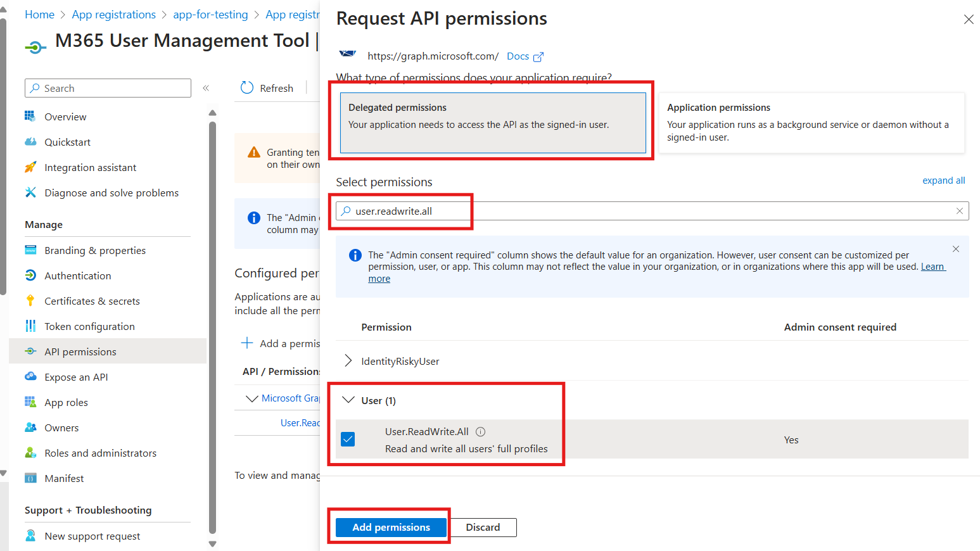Open the app-for-testing breadcrumb
Screen dimensions: 980x551
(x=210, y=15)
